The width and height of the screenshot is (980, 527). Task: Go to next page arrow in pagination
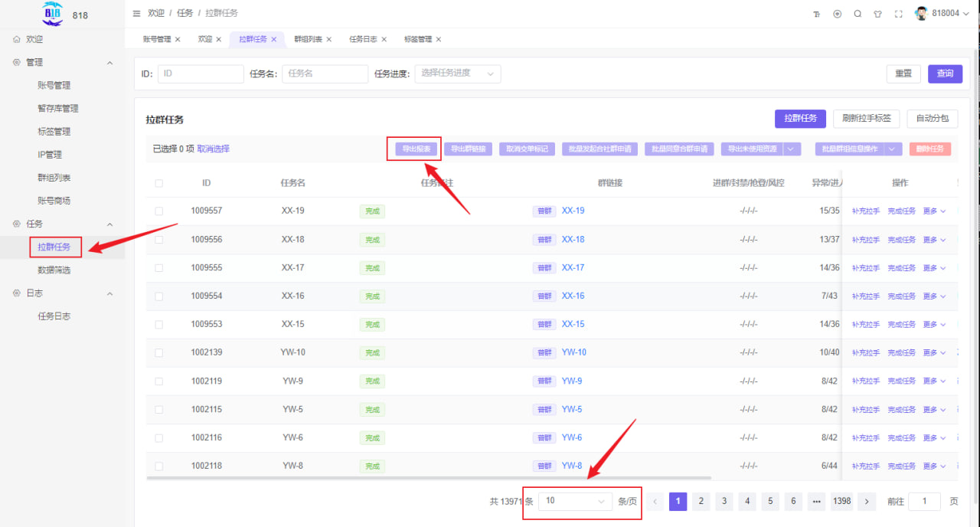[867, 501]
